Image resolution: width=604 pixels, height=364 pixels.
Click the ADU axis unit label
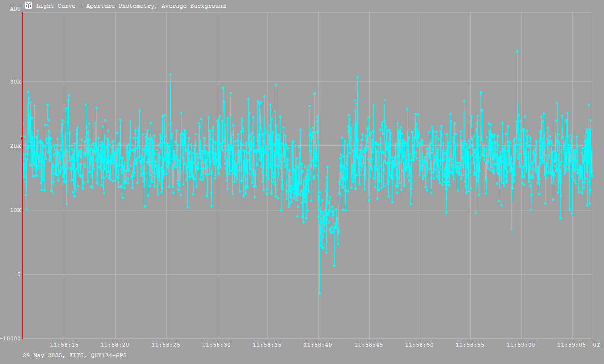click(15, 9)
